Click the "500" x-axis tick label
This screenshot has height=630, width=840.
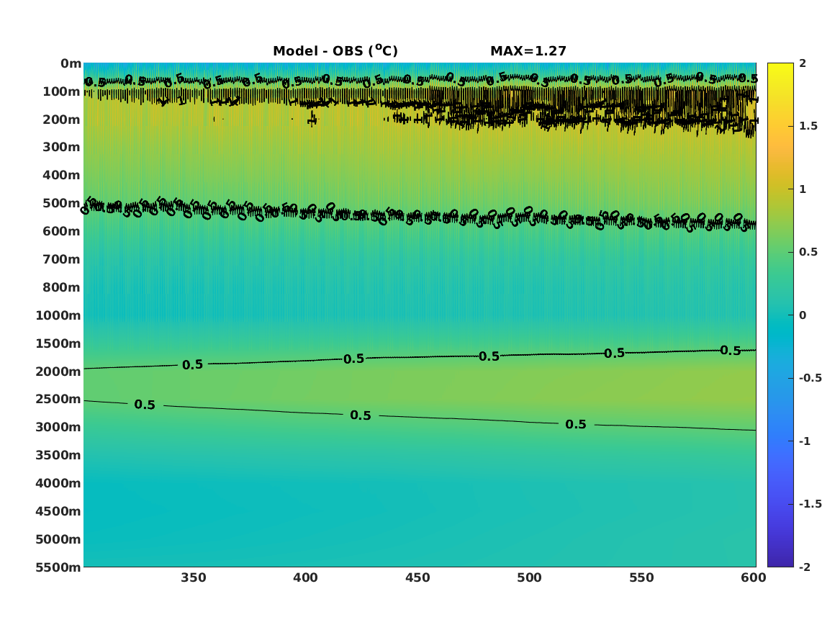pos(529,577)
